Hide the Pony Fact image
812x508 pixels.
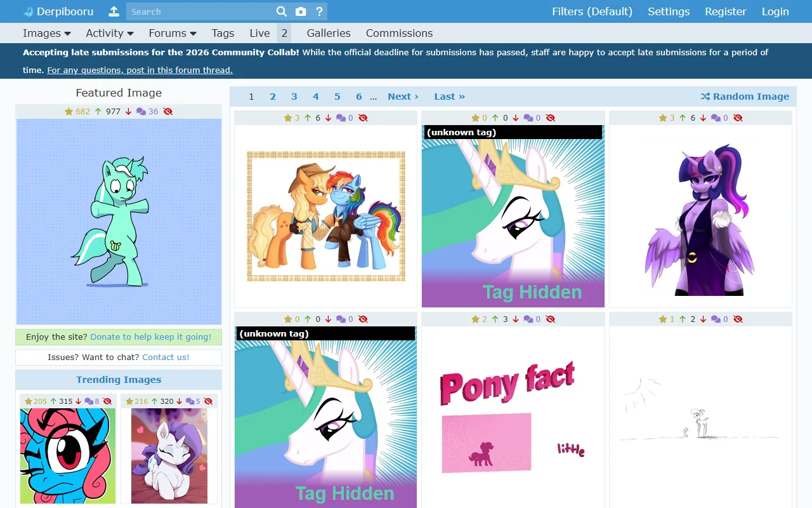(x=550, y=319)
